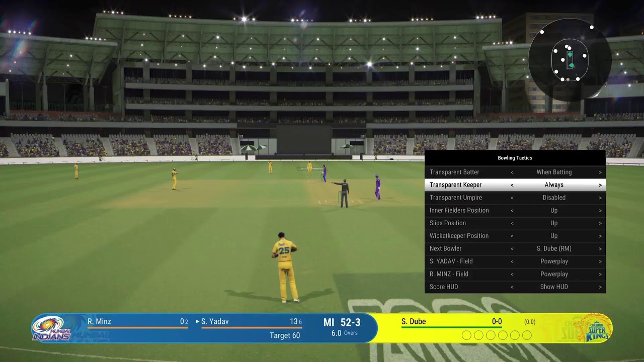Click the 'Always' value for Transparent Keeper

coord(554,185)
